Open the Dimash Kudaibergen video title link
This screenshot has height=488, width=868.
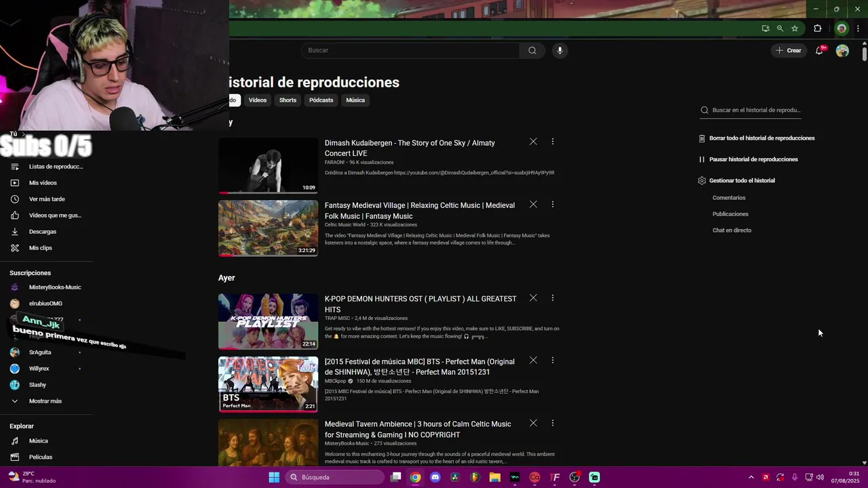click(410, 148)
